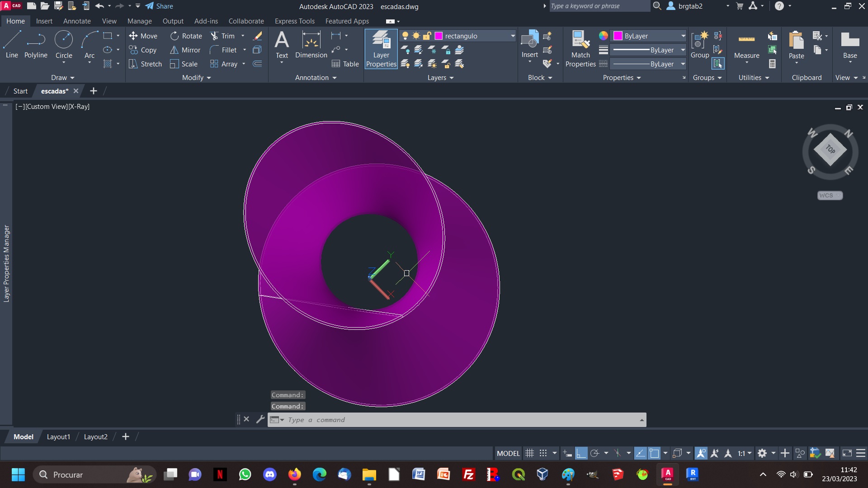Switch to Layout1 tab
This screenshot has width=868, height=488.
[x=58, y=437]
